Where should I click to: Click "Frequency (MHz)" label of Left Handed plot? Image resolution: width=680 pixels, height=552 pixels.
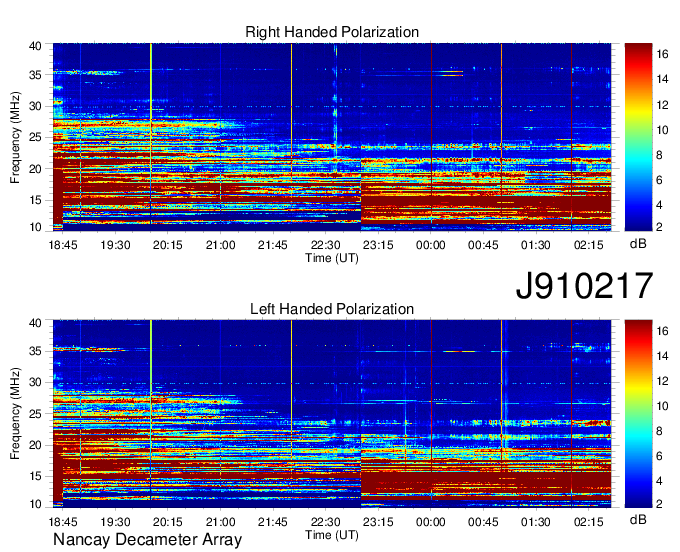pyautogui.click(x=15, y=414)
